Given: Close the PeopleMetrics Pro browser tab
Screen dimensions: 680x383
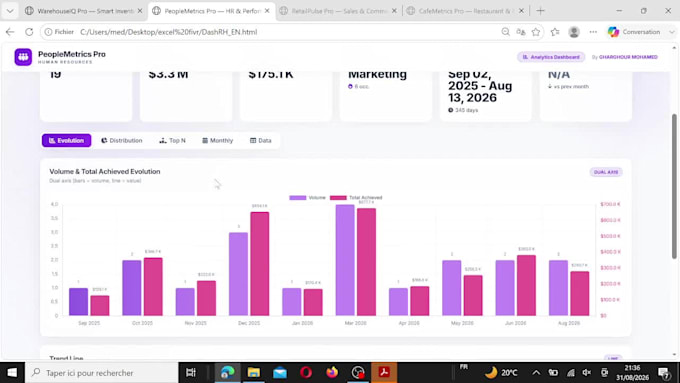Looking at the screenshot, I should pyautogui.click(x=267, y=11).
